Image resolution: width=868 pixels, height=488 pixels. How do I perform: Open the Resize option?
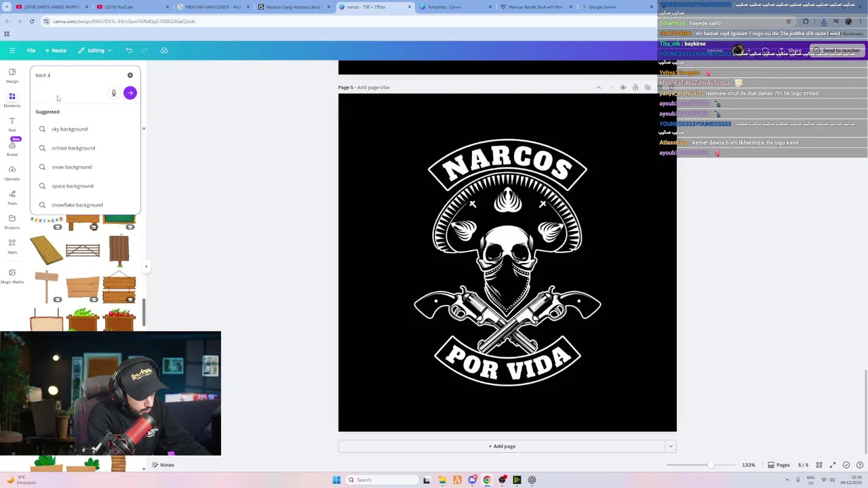tap(56, 50)
